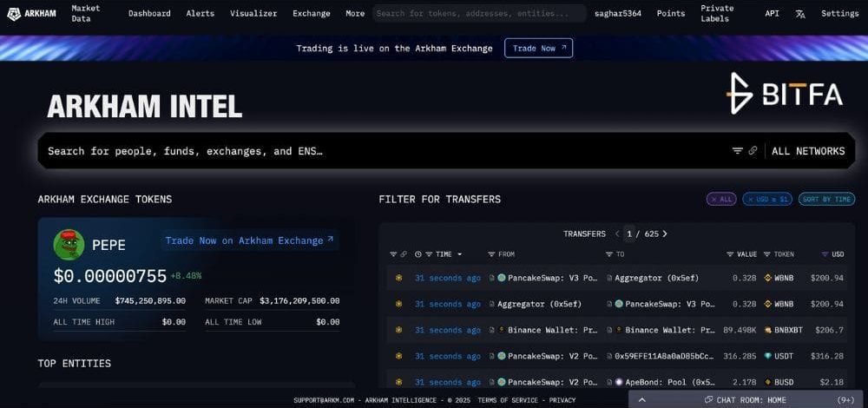This screenshot has height=408, width=868.
Task: Click the chain link icon in the transfers header
Action: coord(404,254)
